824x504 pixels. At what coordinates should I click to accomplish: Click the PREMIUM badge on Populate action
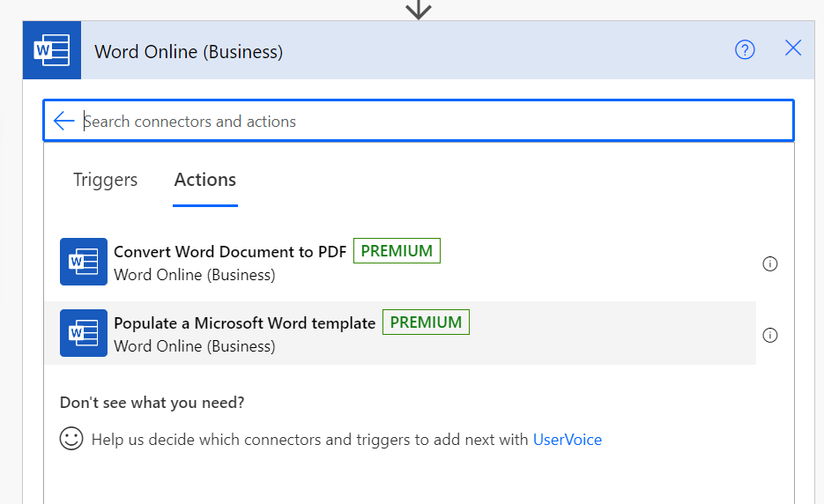pos(426,322)
